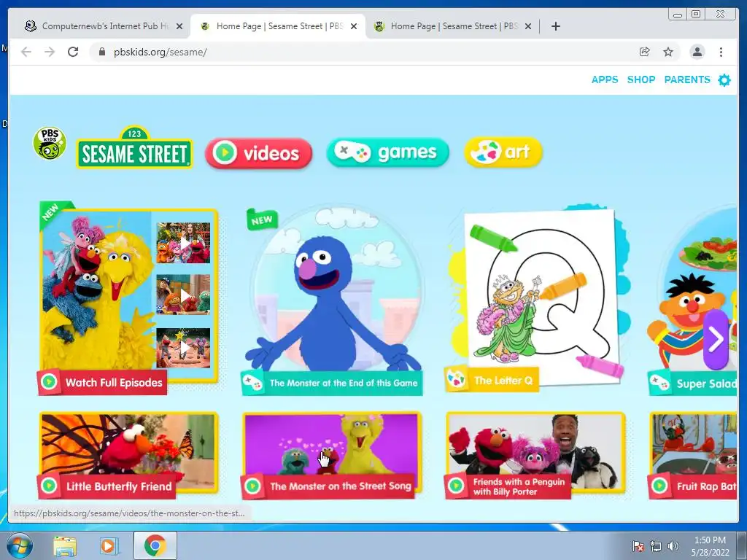Click the Chrome back arrow

coord(26,52)
